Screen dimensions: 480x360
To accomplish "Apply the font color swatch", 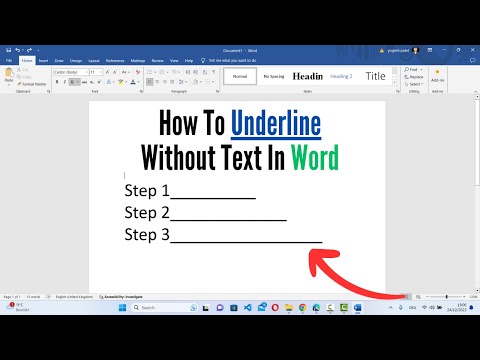I will 133,82.
